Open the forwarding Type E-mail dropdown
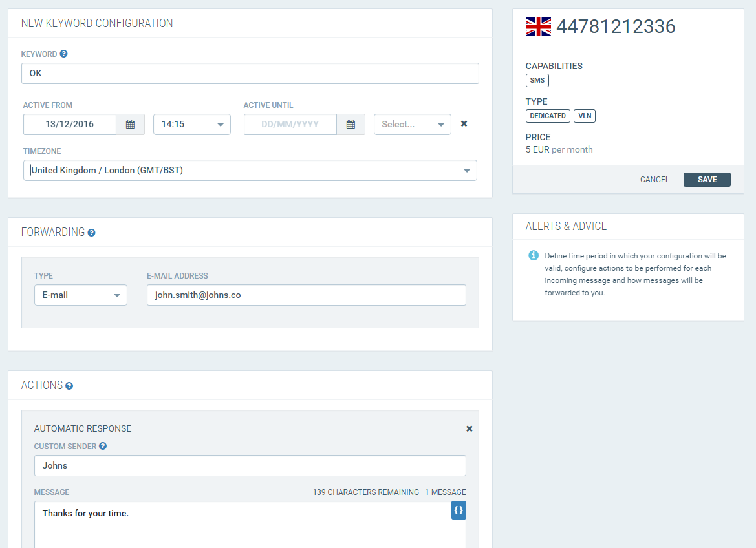The height and width of the screenshot is (548, 756). pyautogui.click(x=81, y=295)
